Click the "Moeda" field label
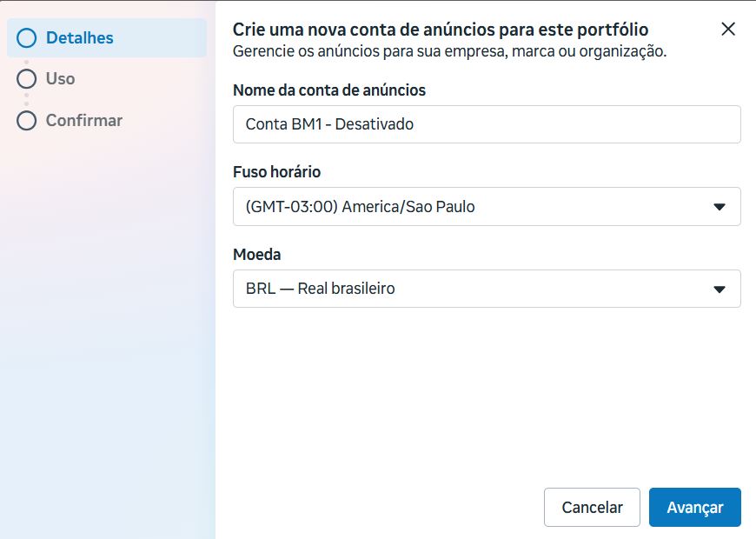756x539 pixels. point(257,255)
